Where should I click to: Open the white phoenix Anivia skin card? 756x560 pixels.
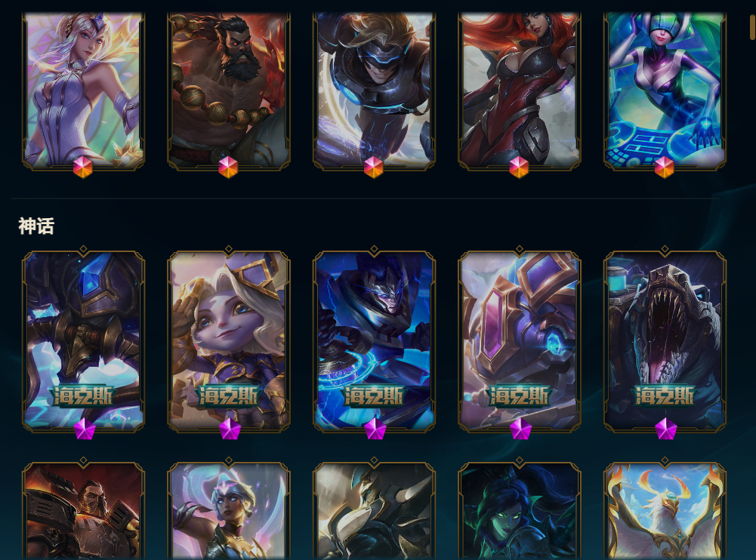point(665,511)
